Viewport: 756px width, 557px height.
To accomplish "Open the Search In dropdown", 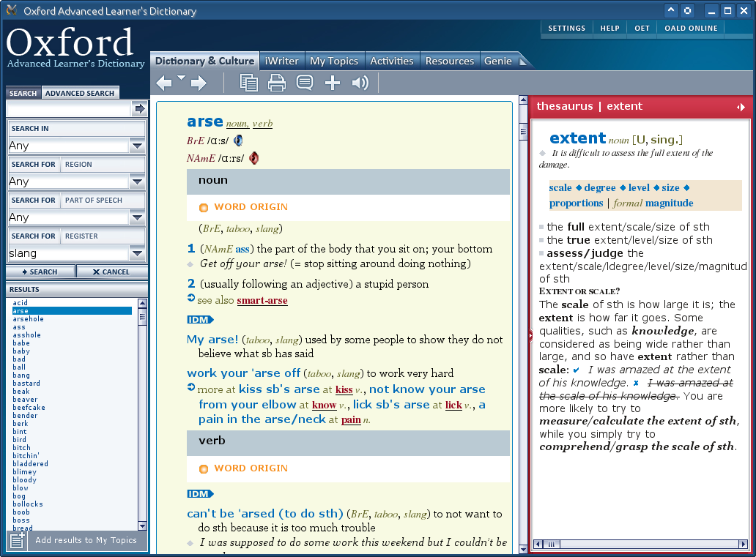I will (x=138, y=146).
